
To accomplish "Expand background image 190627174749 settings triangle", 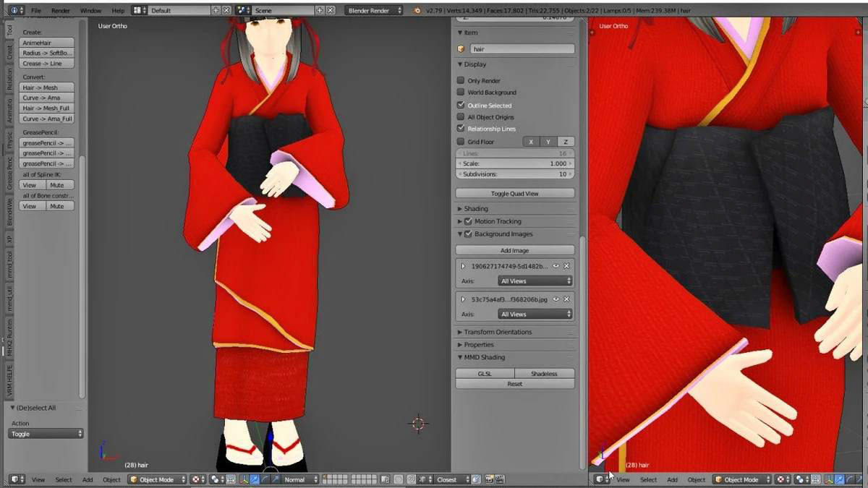I will [463, 266].
